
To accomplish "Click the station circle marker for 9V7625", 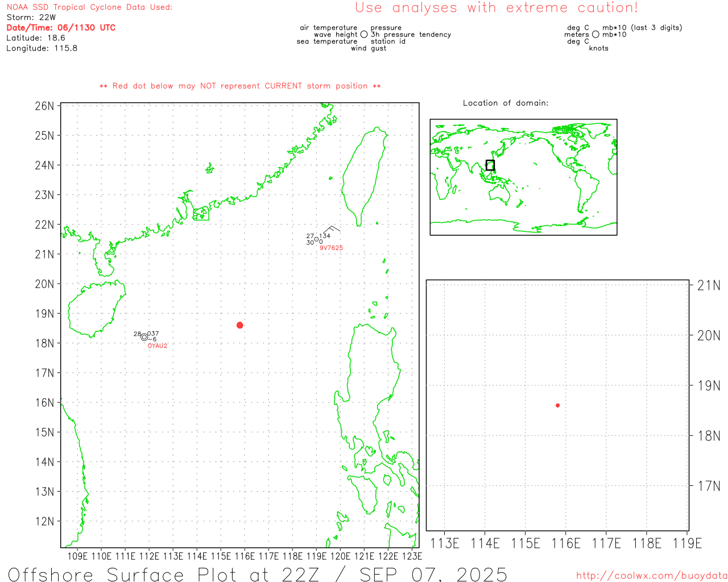I will coord(317,239).
